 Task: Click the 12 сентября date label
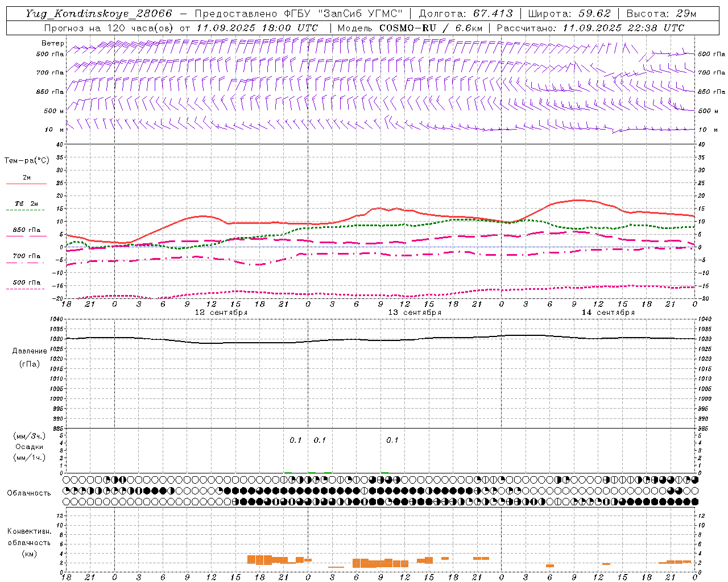[x=221, y=312]
